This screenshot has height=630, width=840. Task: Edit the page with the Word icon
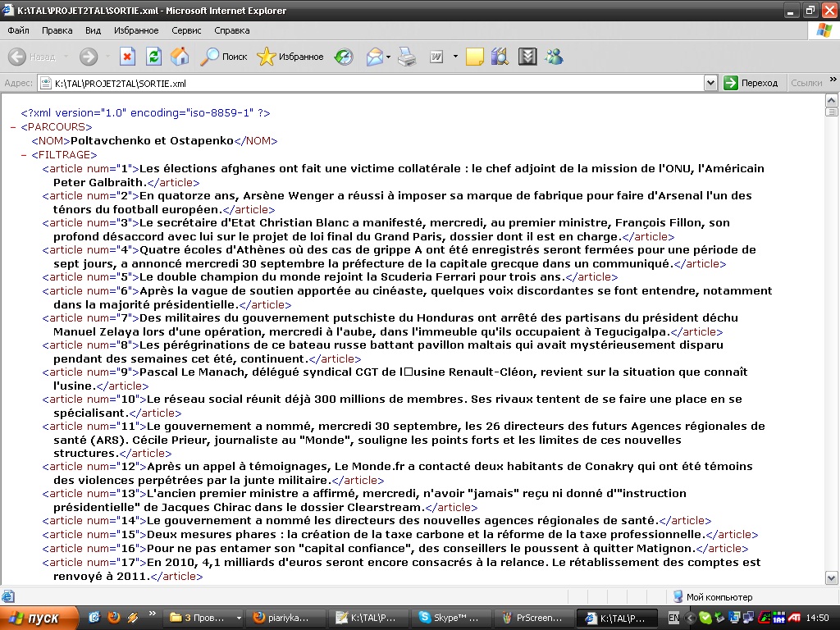436,57
